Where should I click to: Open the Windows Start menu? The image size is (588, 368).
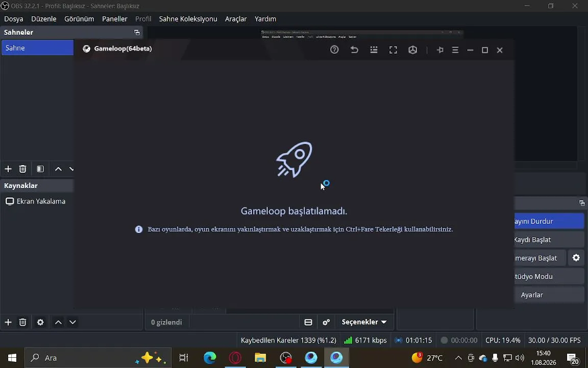pos(12,358)
